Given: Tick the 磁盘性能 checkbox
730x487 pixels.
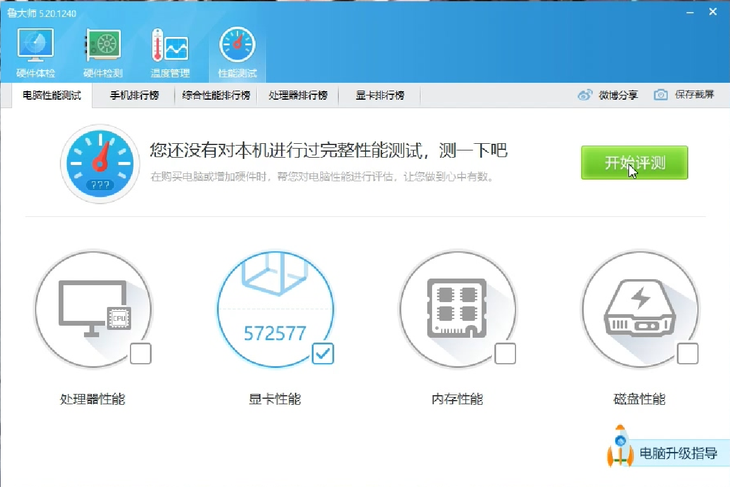Looking at the screenshot, I should tap(687, 353).
